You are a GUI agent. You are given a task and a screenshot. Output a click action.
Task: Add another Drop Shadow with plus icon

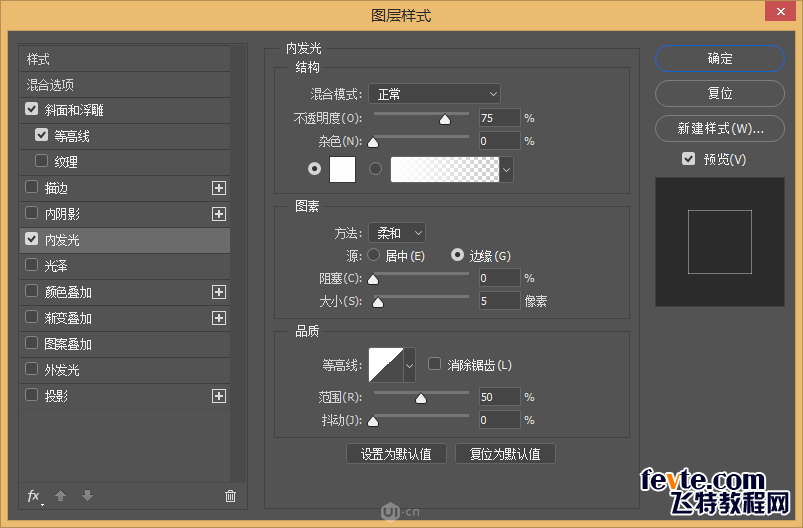coord(219,396)
